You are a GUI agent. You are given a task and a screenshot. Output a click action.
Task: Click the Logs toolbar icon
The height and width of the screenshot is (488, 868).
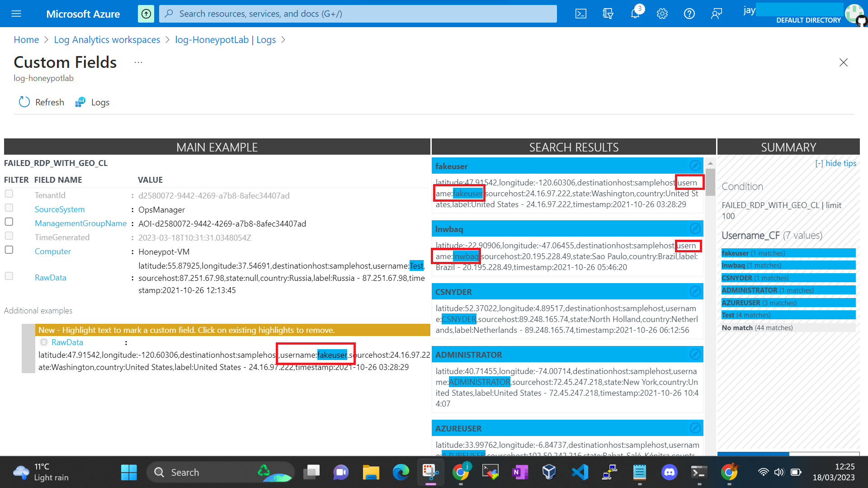pyautogui.click(x=80, y=102)
